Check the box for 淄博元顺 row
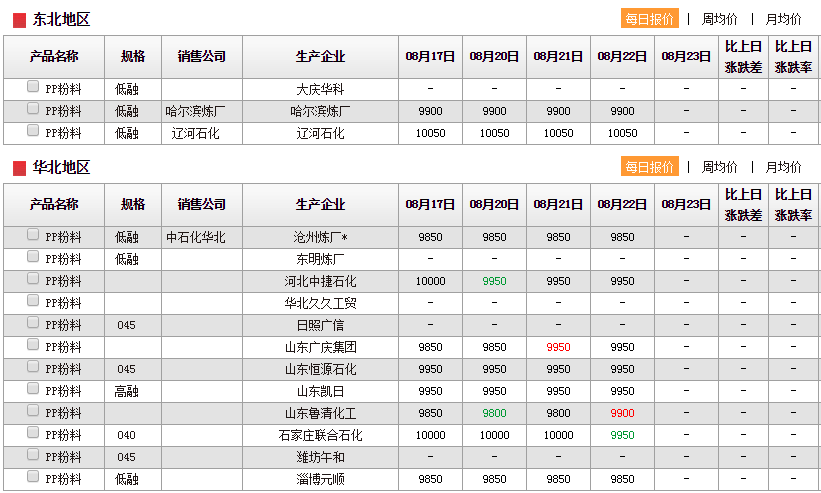This screenshot has width=821, height=493. click(33, 476)
